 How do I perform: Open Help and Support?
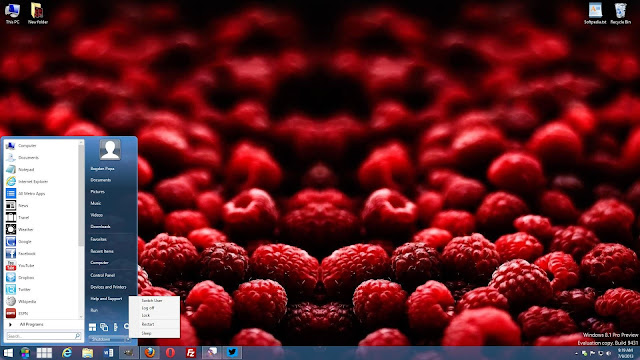pyautogui.click(x=106, y=299)
